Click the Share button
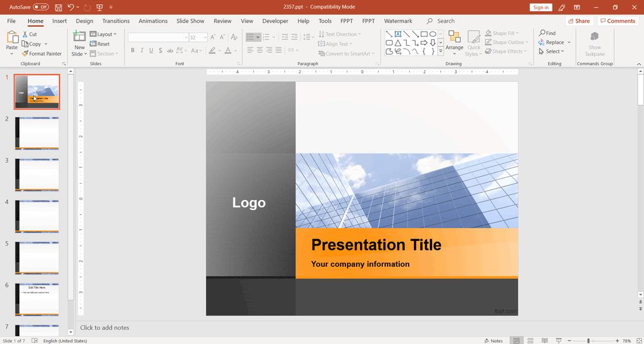 578,21
